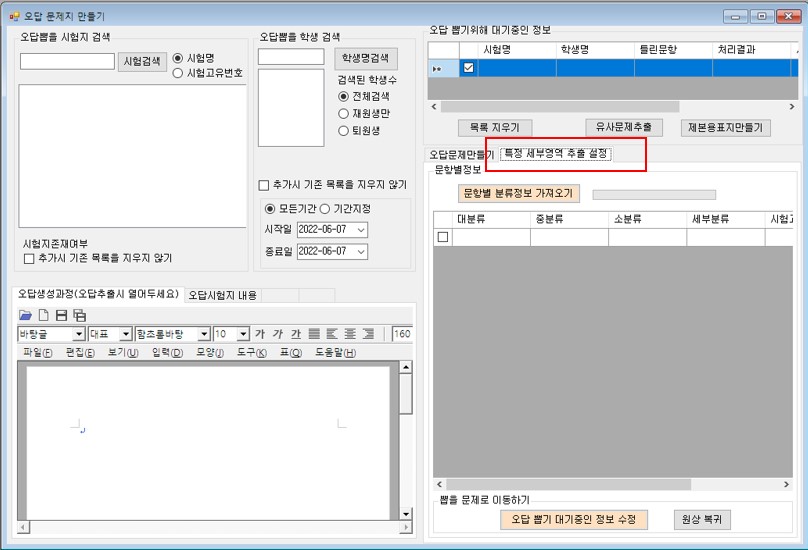The height and width of the screenshot is (550, 808).
Task: Open the 편집(E) menu
Action: 80,353
